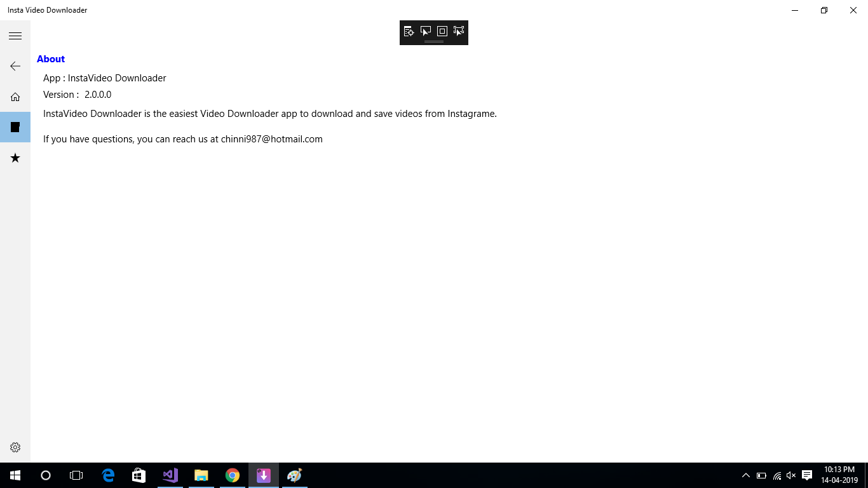Switch to Paint in the taskbar
This screenshot has width=868, height=488.
point(294,475)
